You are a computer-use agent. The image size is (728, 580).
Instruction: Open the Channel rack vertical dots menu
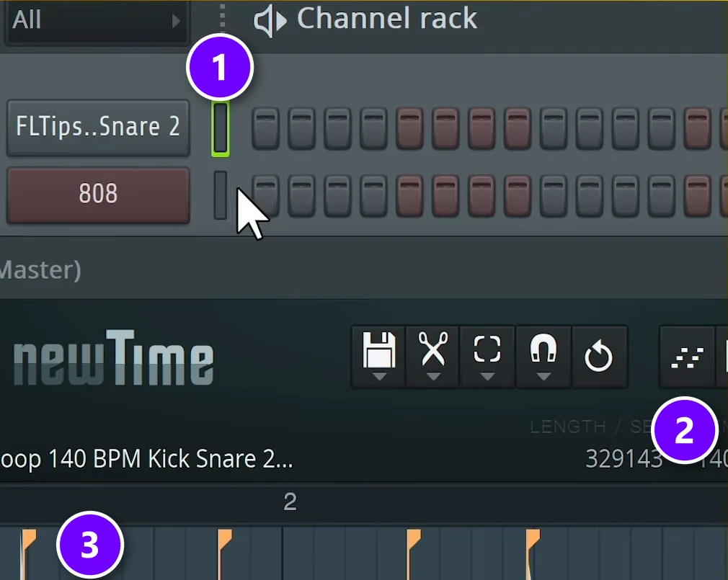pos(223,17)
